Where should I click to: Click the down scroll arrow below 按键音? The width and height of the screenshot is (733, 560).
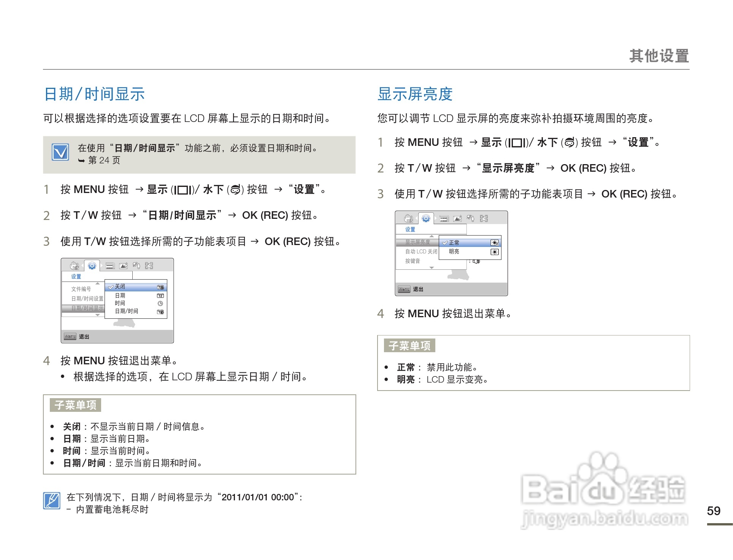(x=432, y=268)
